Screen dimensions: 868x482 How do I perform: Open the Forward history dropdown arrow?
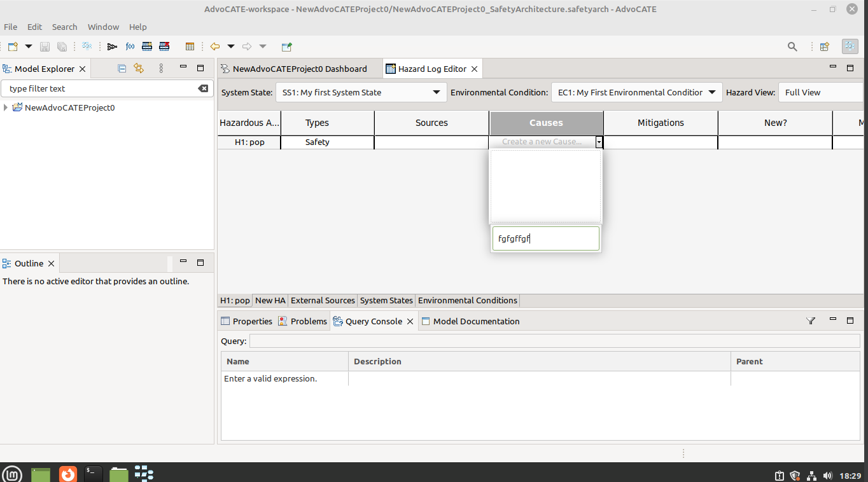click(x=263, y=46)
